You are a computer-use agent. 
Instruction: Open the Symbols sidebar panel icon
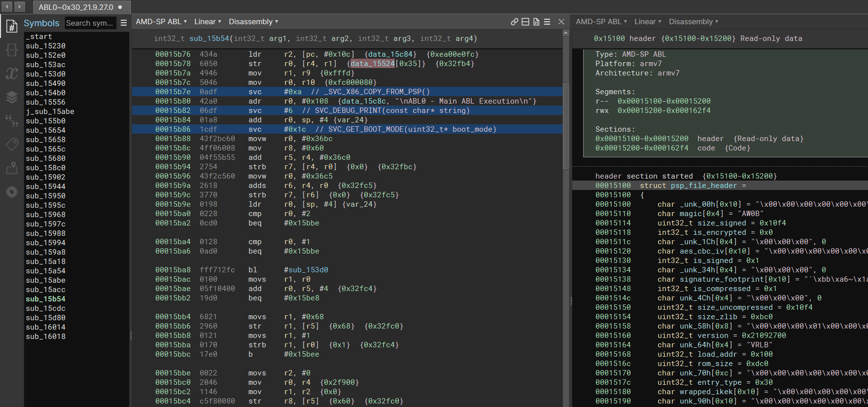click(x=11, y=26)
